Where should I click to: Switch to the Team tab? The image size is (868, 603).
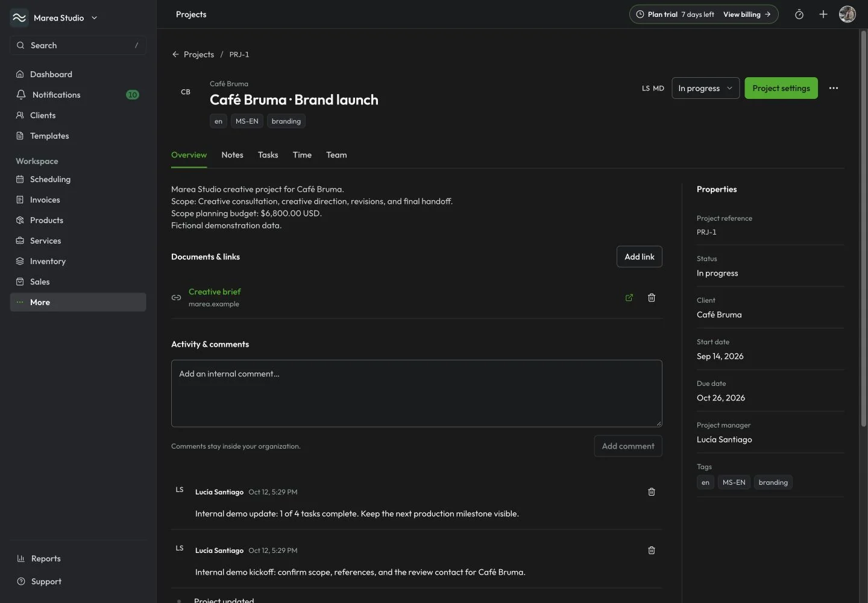tap(336, 155)
